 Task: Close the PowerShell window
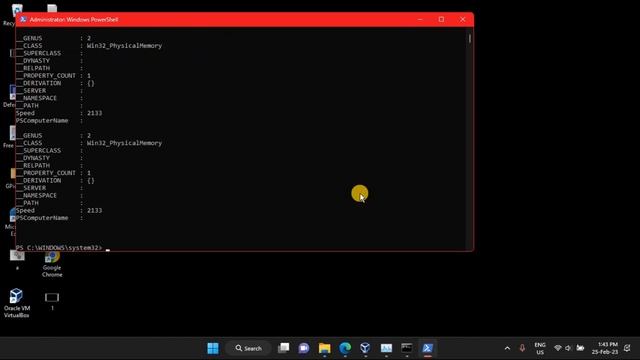pos(462,19)
